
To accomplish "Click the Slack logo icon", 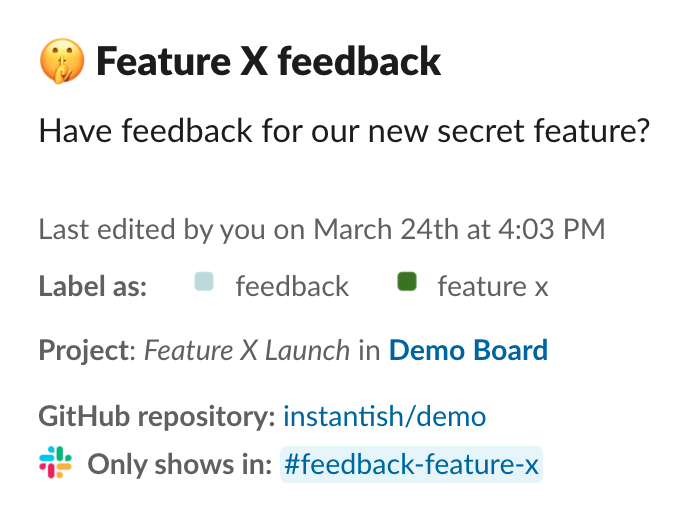I will 55,462.
